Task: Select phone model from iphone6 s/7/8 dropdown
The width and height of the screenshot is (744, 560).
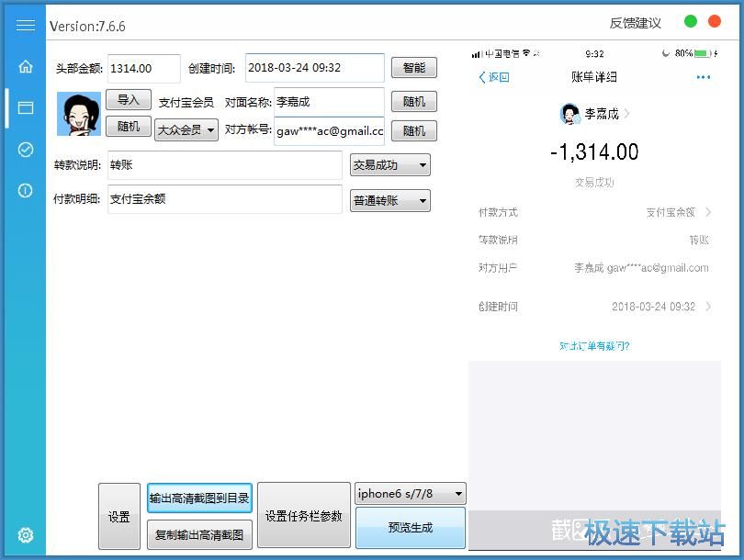Action: (410, 493)
